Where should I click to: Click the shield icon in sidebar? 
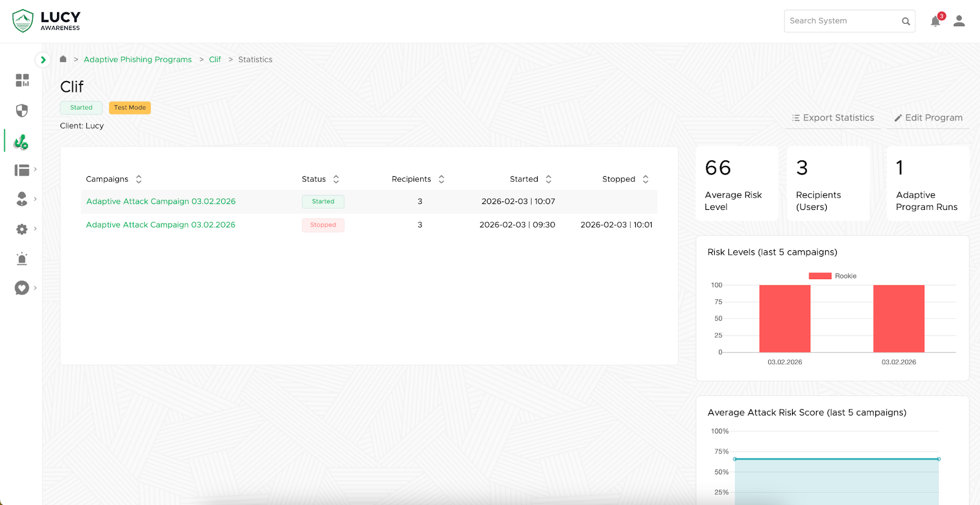[22, 111]
